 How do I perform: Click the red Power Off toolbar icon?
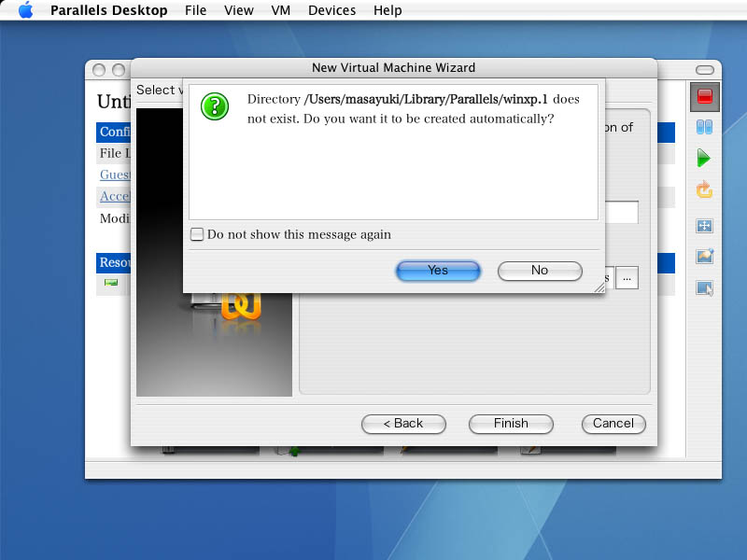[x=704, y=96]
